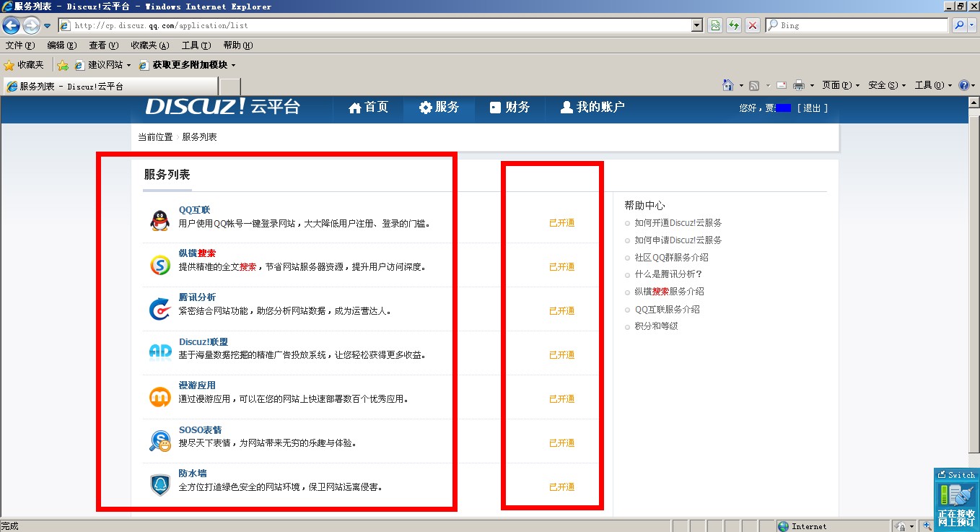The image size is (980, 532).
Task: Click the new tab button
Action: click(x=229, y=87)
